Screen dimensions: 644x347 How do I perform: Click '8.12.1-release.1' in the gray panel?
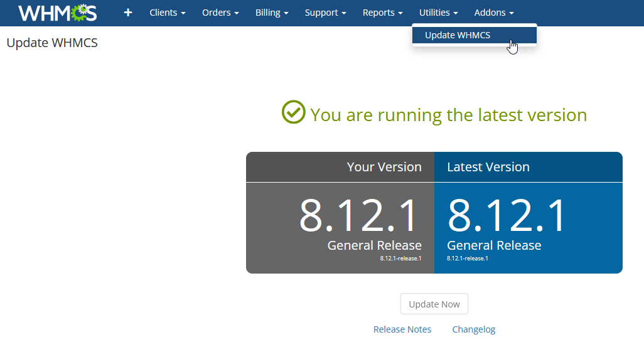pyautogui.click(x=400, y=259)
